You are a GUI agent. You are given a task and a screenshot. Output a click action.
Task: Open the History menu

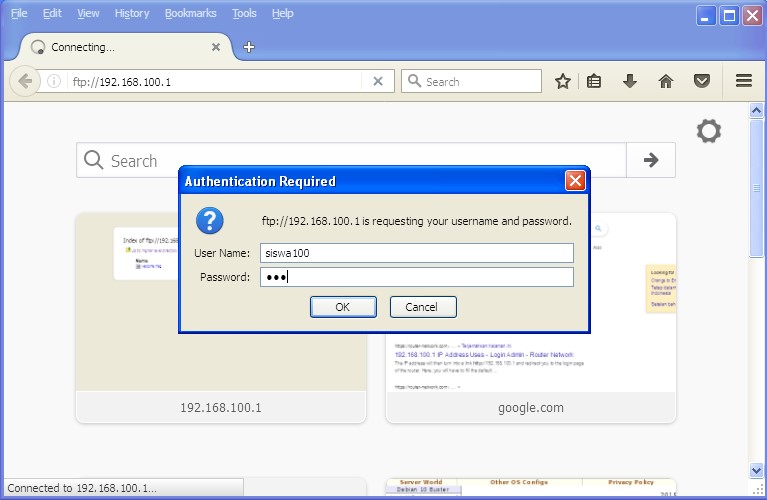(131, 13)
